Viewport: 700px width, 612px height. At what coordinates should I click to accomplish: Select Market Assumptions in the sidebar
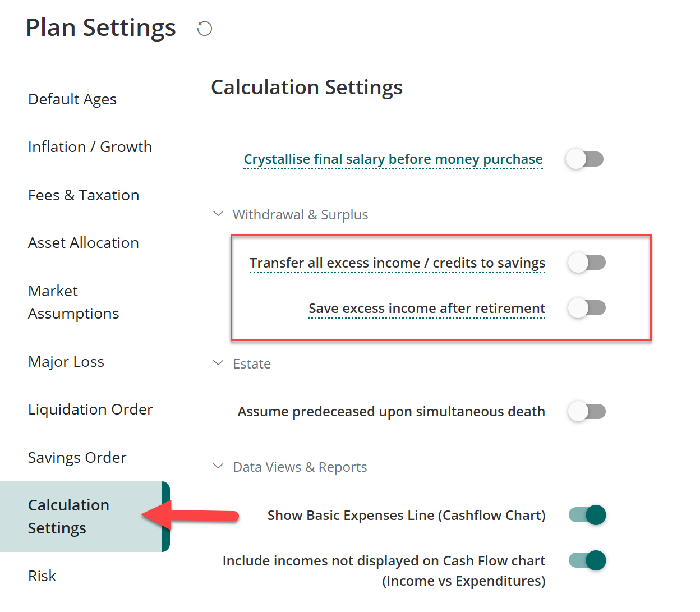pyautogui.click(x=73, y=302)
